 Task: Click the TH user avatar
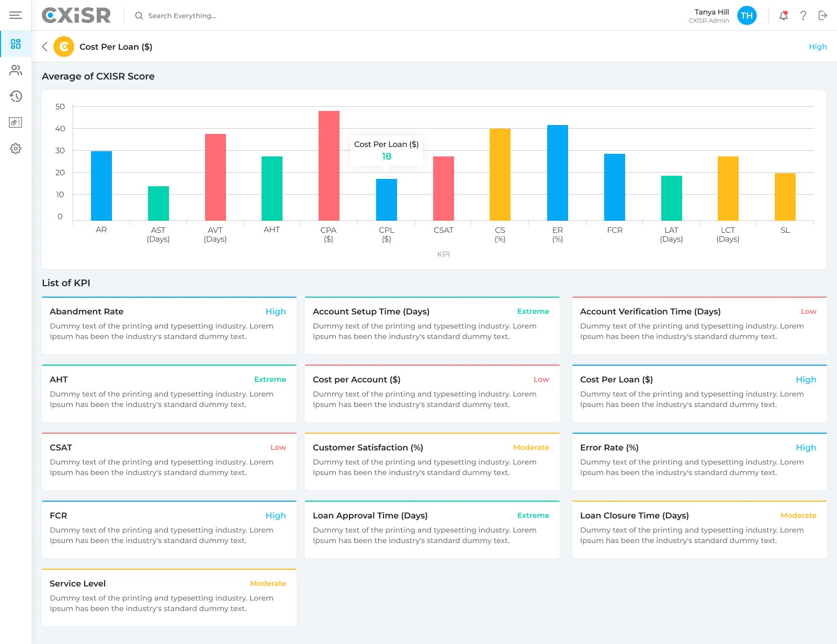pos(746,16)
